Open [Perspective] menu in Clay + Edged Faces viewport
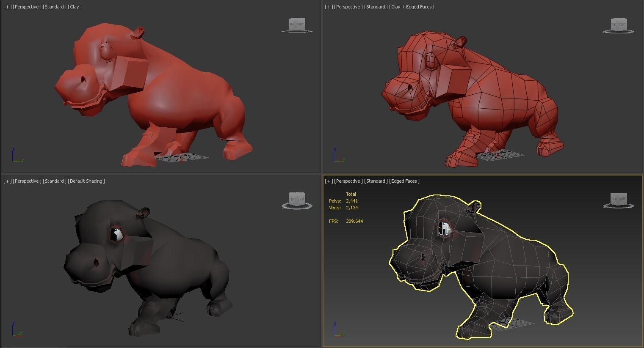This screenshot has height=348, width=644. click(348, 7)
